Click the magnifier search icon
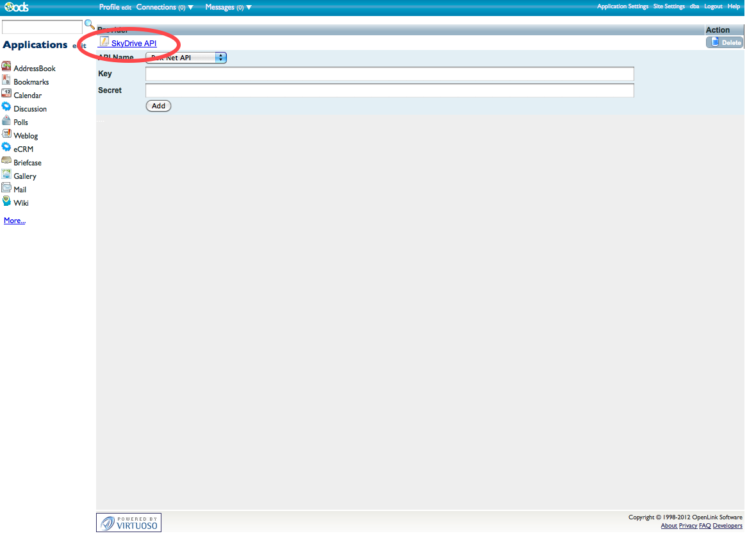This screenshot has width=756, height=545. click(x=90, y=25)
